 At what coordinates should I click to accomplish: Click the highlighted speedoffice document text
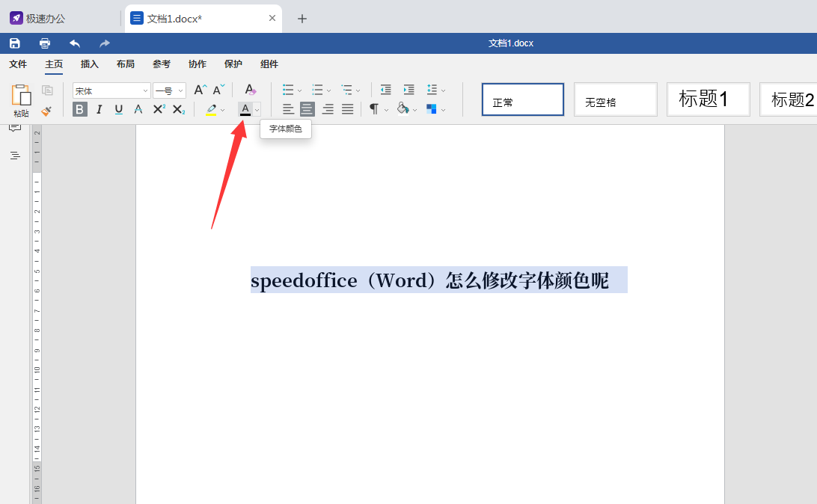(x=429, y=280)
